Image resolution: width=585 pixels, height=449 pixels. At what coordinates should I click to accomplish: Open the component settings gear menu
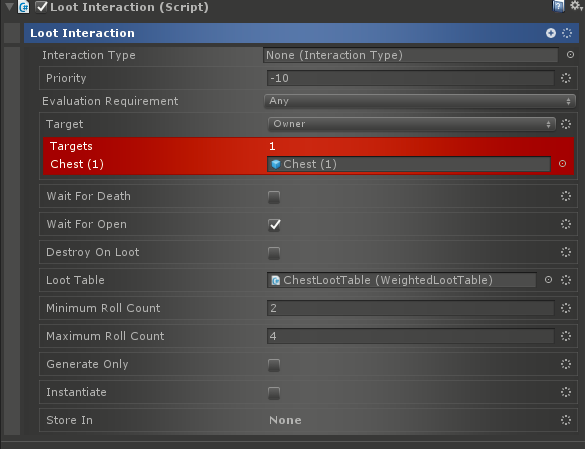pyautogui.click(x=576, y=6)
